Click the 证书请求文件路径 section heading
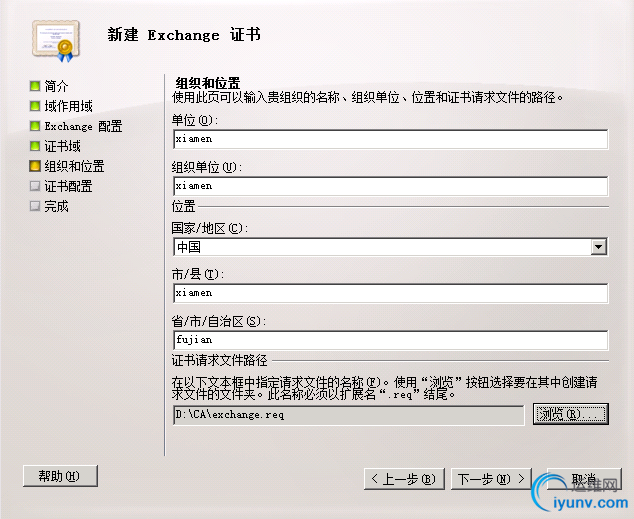Viewport: 634px width, 519px height. click(x=220, y=360)
